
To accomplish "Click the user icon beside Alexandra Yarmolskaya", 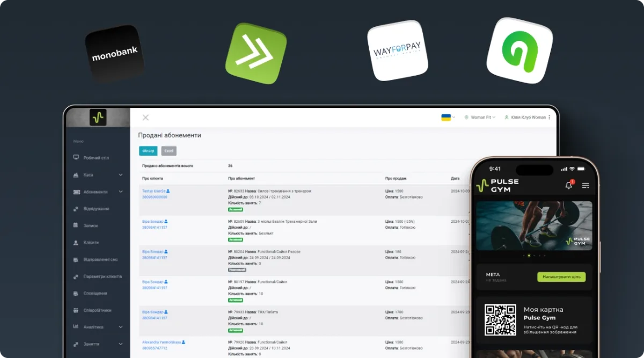I will (184, 342).
